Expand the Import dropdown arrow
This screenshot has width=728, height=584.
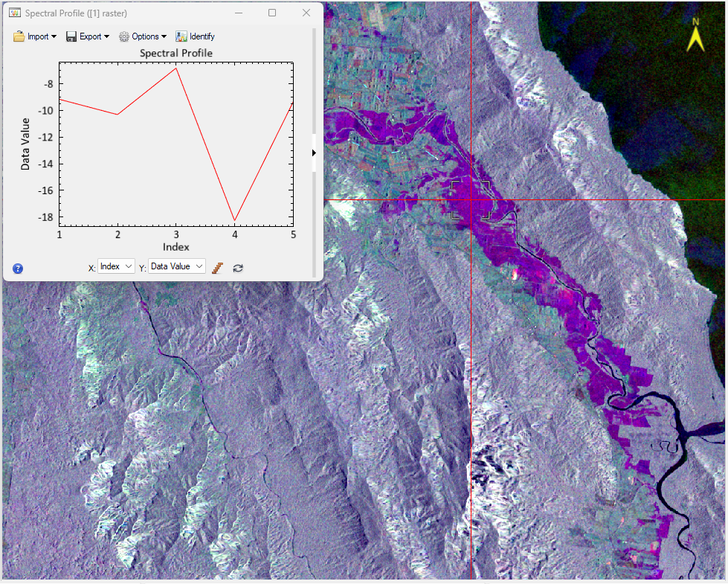pyautogui.click(x=54, y=37)
